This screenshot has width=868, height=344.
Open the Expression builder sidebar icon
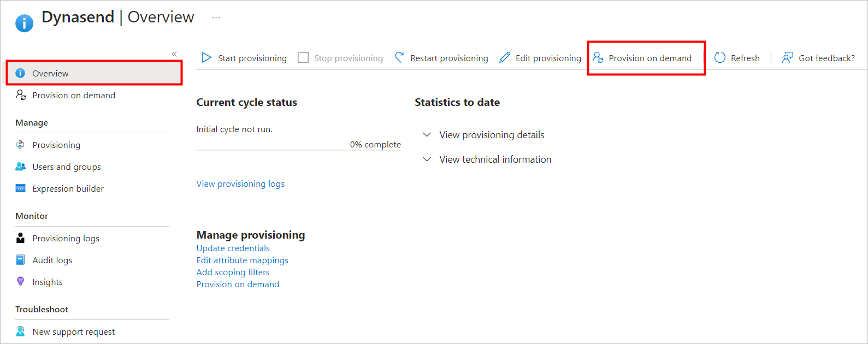pos(20,188)
